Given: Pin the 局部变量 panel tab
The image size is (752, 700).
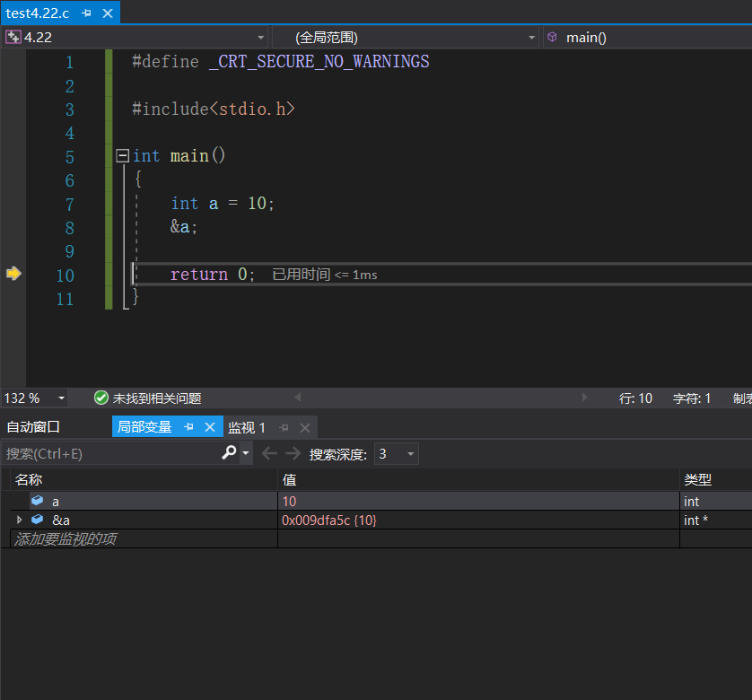Looking at the screenshot, I should pyautogui.click(x=189, y=427).
